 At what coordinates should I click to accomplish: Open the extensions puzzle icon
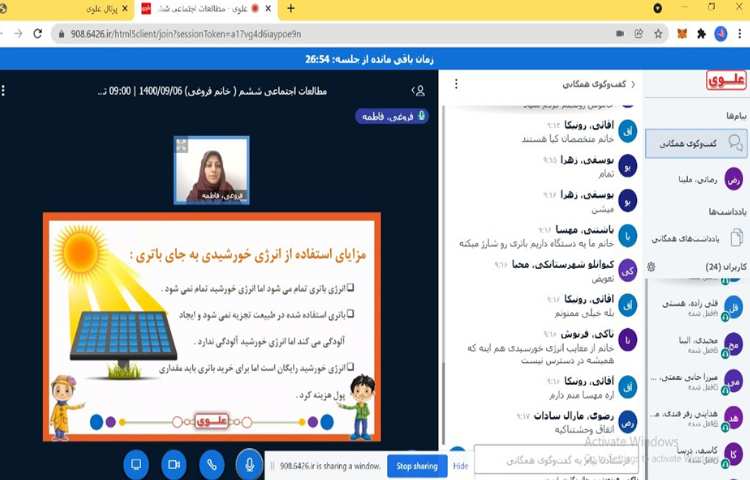pyautogui.click(x=701, y=33)
